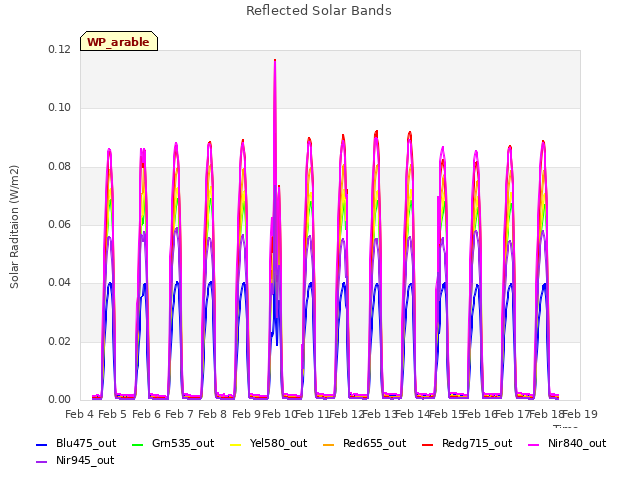Click the Feb 19 x-axis label
This screenshot has height=480, width=640.
coord(580,414)
